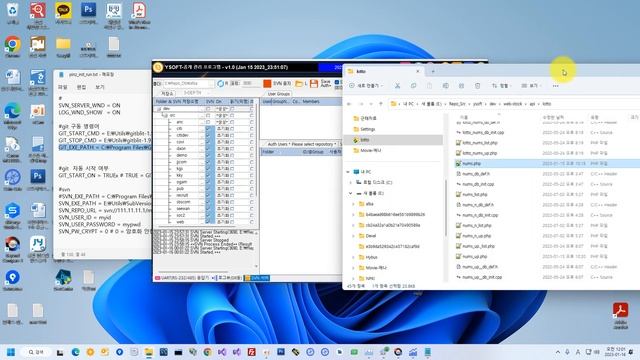
Task: Click the Windows taskbar search box
Action: [36, 352]
